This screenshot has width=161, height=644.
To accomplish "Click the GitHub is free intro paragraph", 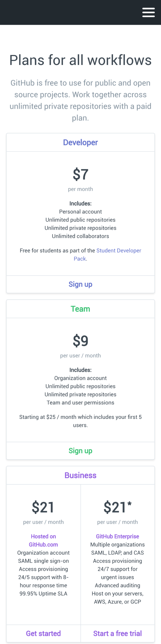I will 80,100.
